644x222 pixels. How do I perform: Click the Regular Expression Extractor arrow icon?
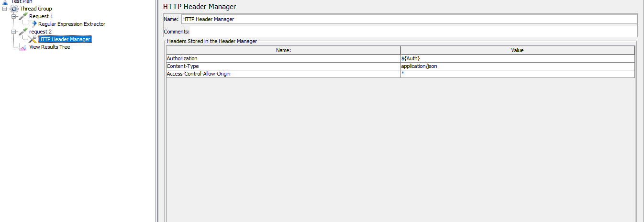coord(33,24)
